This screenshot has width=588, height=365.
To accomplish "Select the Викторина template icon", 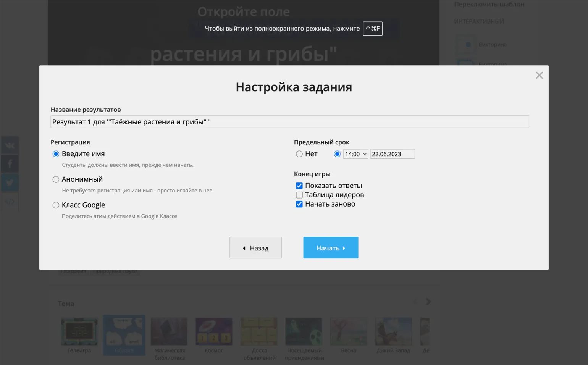I will [466, 45].
